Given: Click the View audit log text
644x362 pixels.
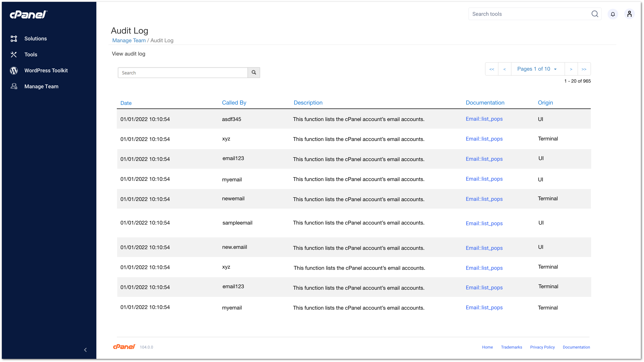Looking at the screenshot, I should coord(128,54).
